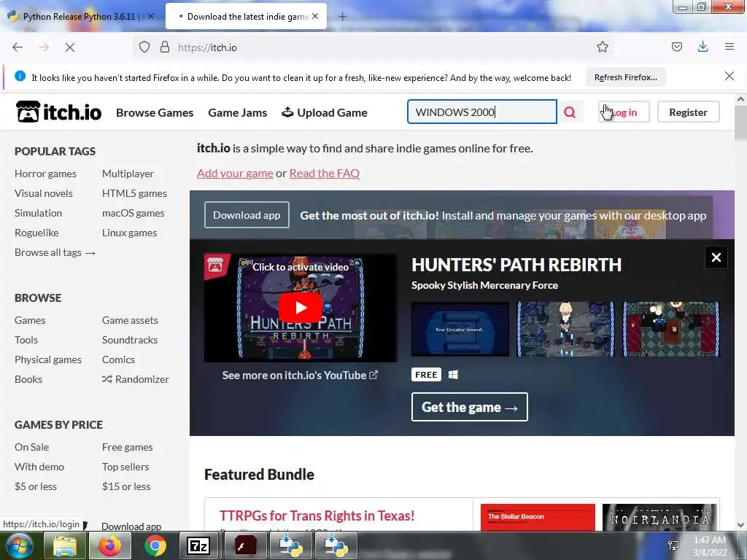Open the Firefox hamburger menu
Image resolution: width=747 pixels, height=560 pixels.
pyautogui.click(x=729, y=47)
